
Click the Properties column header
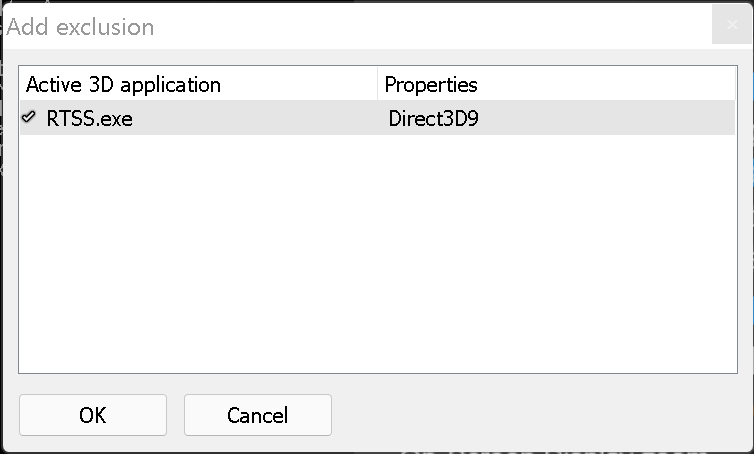click(431, 84)
